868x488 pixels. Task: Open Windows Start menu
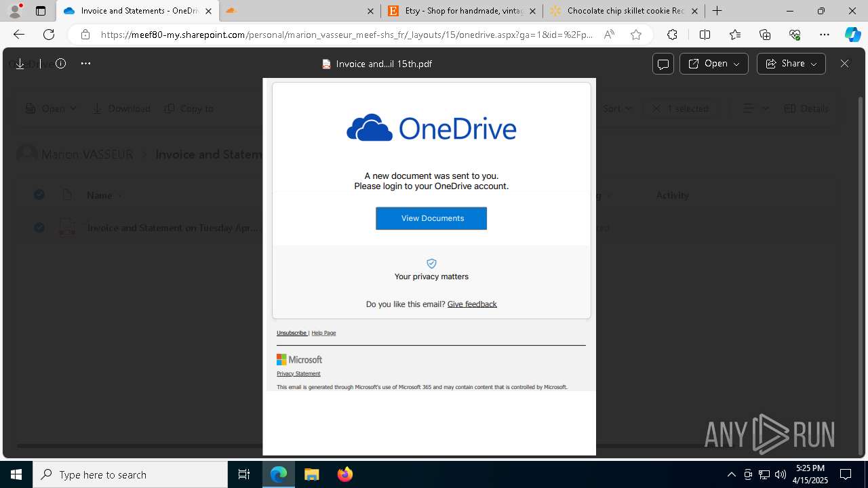click(16, 474)
